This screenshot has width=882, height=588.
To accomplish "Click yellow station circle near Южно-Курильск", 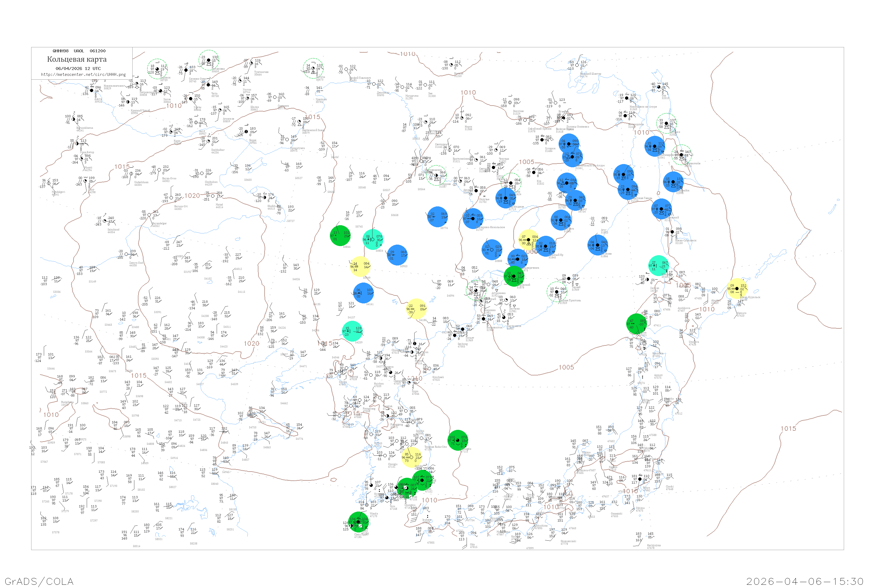I will pyautogui.click(x=737, y=288).
